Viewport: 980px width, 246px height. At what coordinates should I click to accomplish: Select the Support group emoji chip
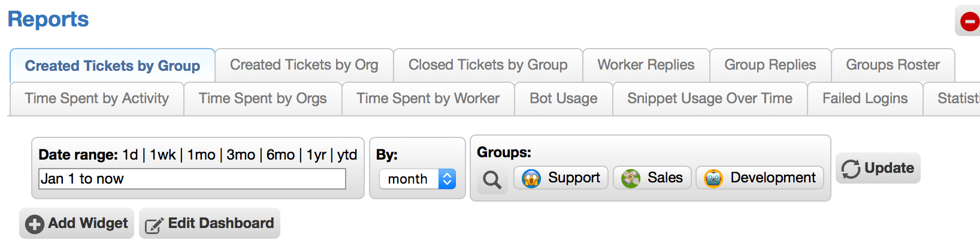pyautogui.click(x=561, y=178)
